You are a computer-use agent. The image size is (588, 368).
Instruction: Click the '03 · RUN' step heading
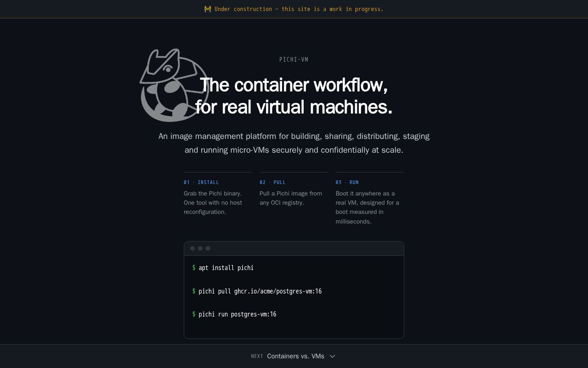(x=347, y=182)
